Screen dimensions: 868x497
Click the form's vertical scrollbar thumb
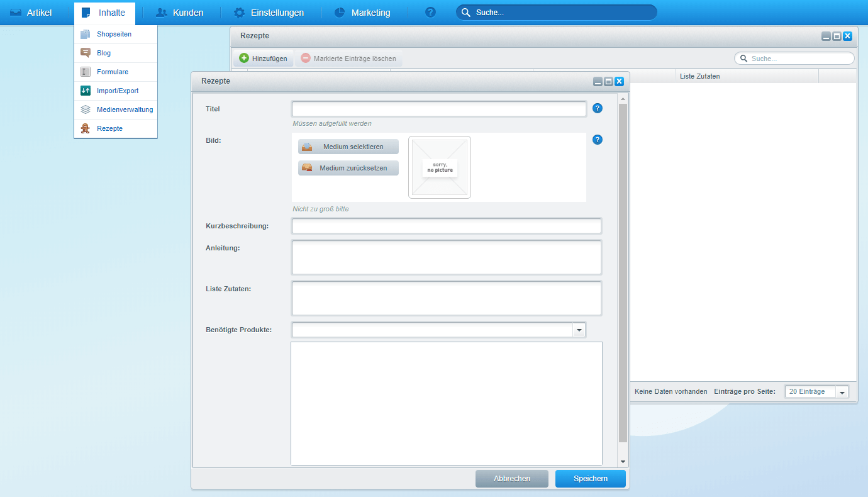[623, 273]
